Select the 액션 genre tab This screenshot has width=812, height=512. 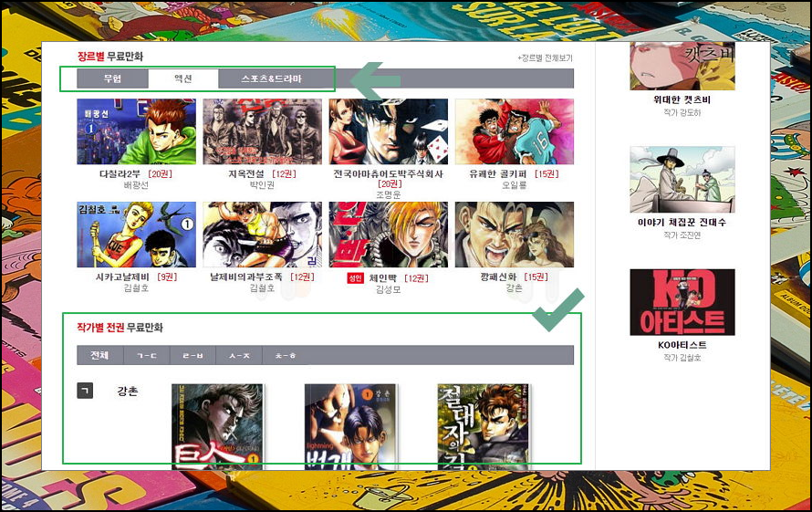click(183, 78)
